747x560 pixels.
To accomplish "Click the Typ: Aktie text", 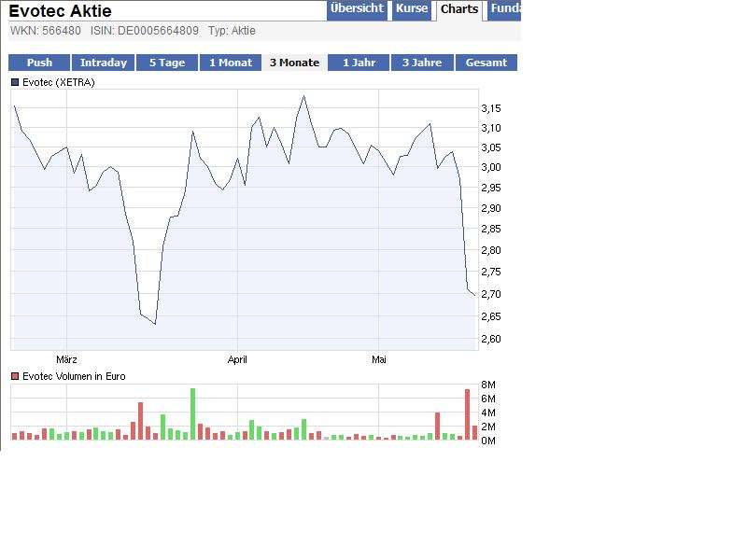I will pos(232,31).
